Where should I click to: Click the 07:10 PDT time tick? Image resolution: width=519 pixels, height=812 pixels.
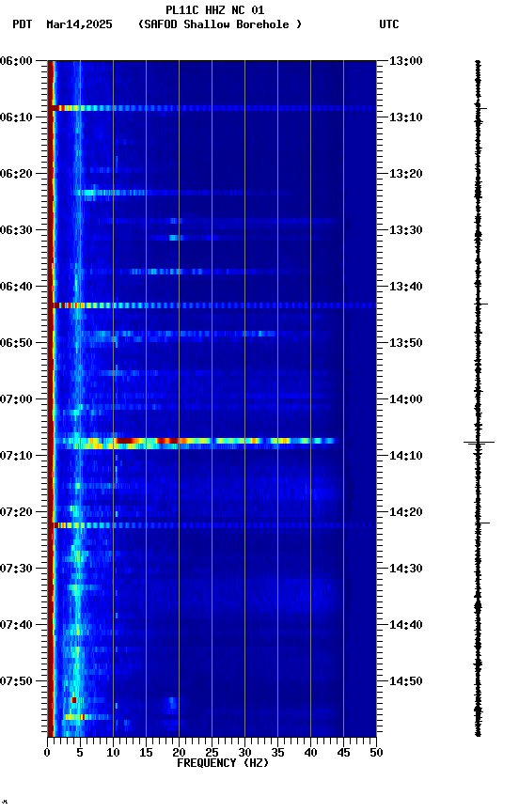16,456
